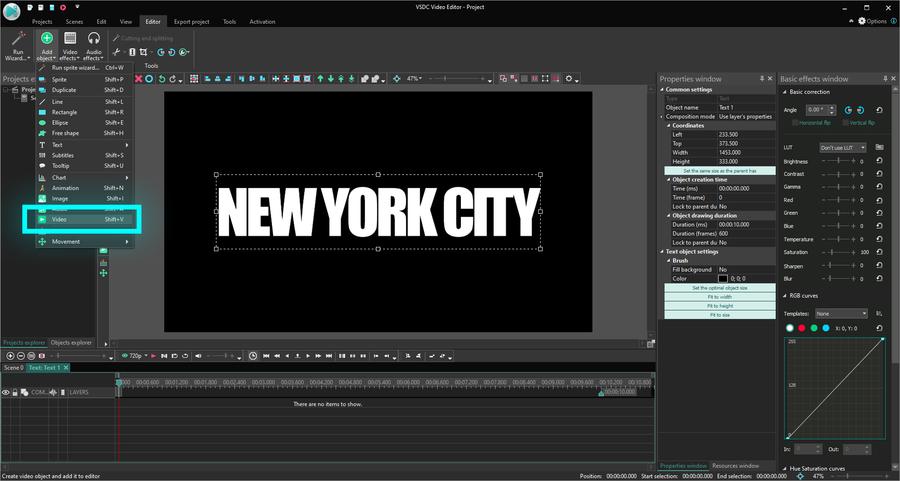
Task: Click the Fit to size button
Action: [x=720, y=315]
